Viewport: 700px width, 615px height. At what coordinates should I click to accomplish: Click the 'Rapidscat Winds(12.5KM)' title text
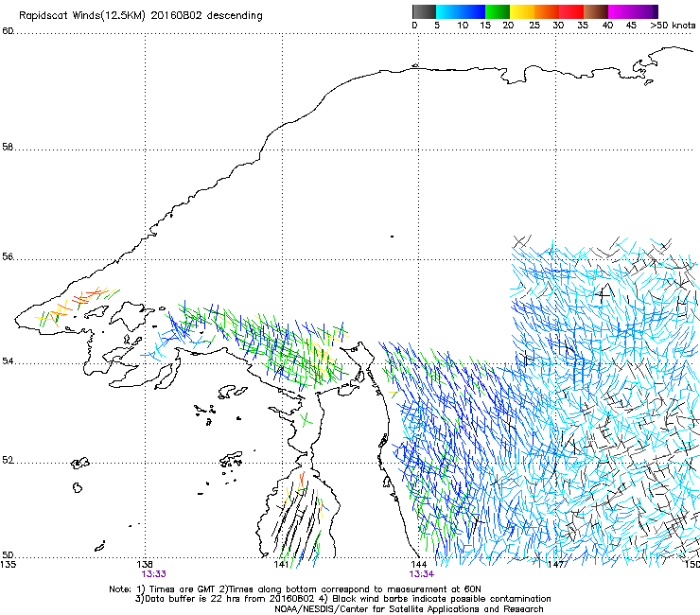82,16
